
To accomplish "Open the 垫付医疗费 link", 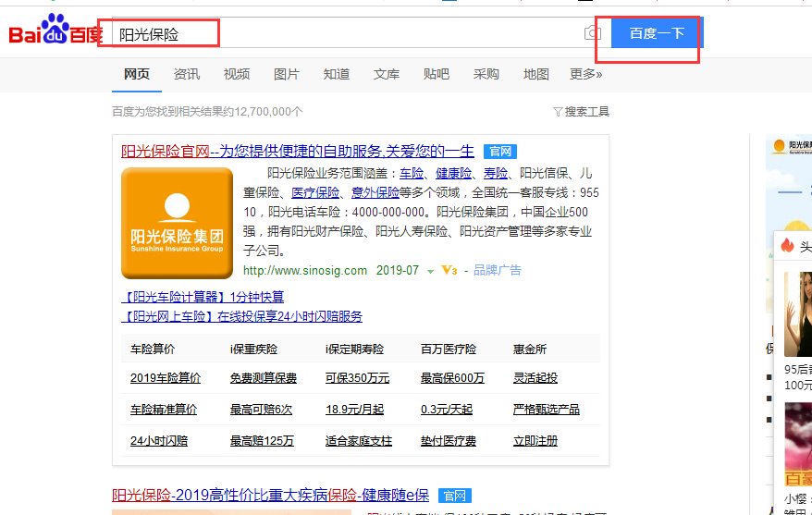I will click(449, 441).
